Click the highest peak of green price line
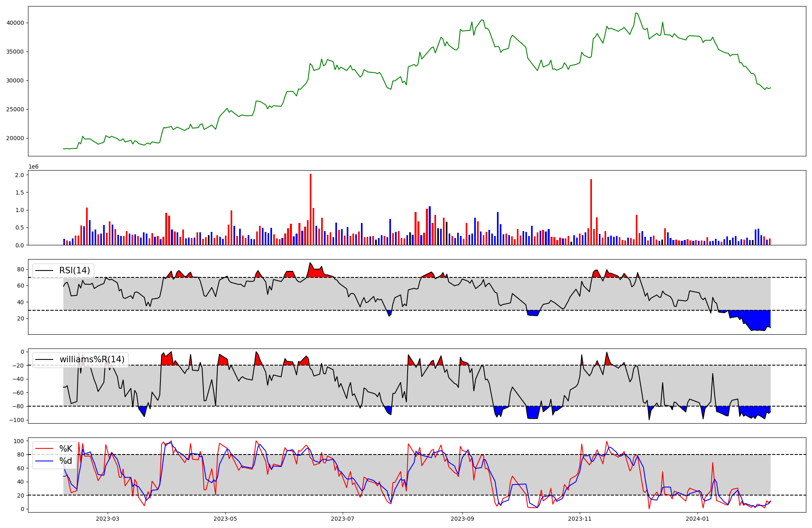The width and height of the screenshot is (812, 528). pos(636,13)
